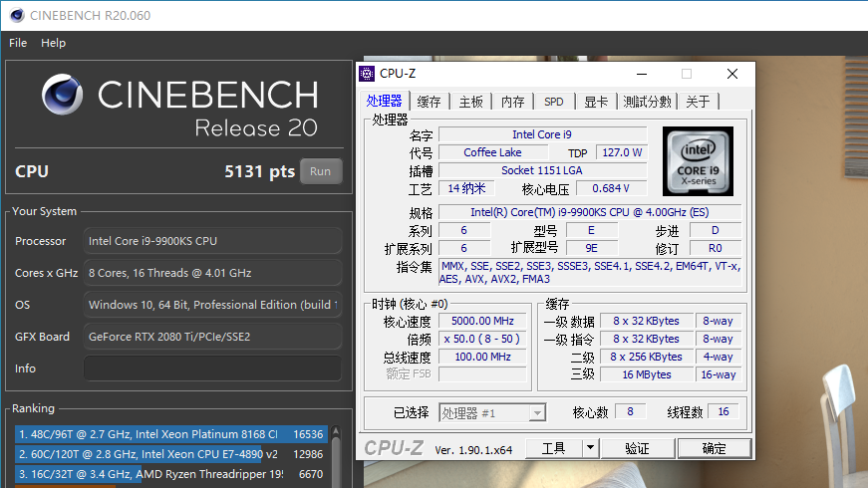Open the 处理器 #1 selection dropdown
This screenshot has width=868, height=488.
[492, 412]
